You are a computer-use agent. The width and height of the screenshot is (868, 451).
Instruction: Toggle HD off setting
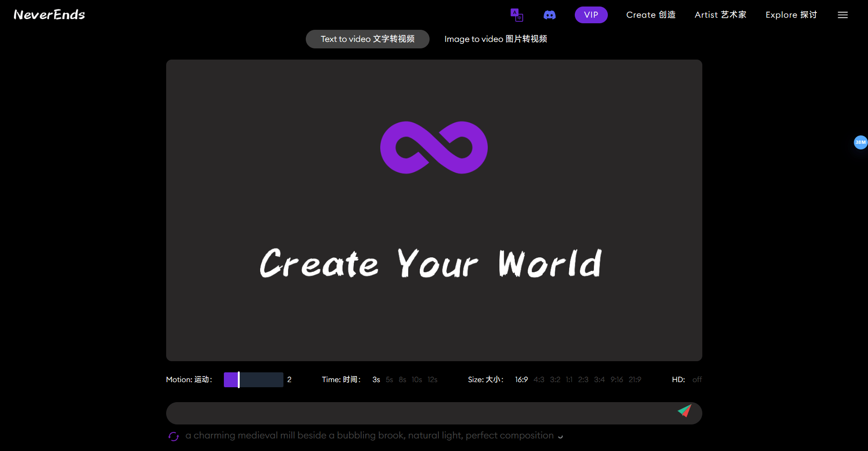[697, 380]
